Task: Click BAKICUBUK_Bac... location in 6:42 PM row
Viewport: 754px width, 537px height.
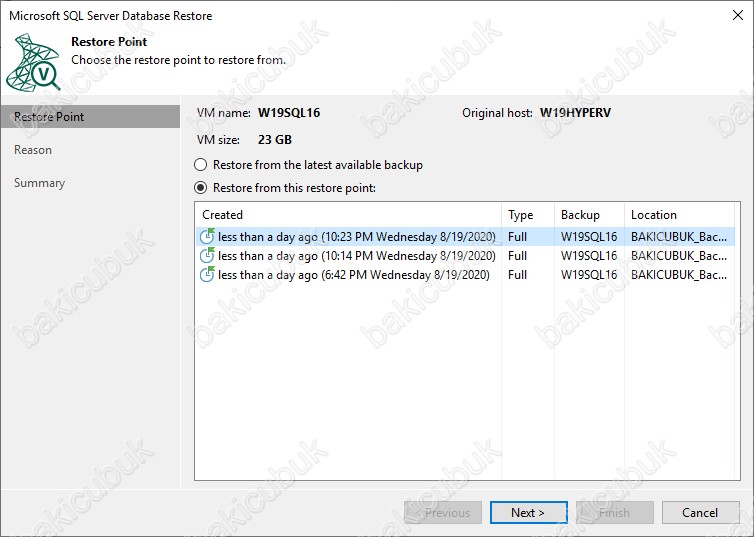Action: pyautogui.click(x=679, y=275)
